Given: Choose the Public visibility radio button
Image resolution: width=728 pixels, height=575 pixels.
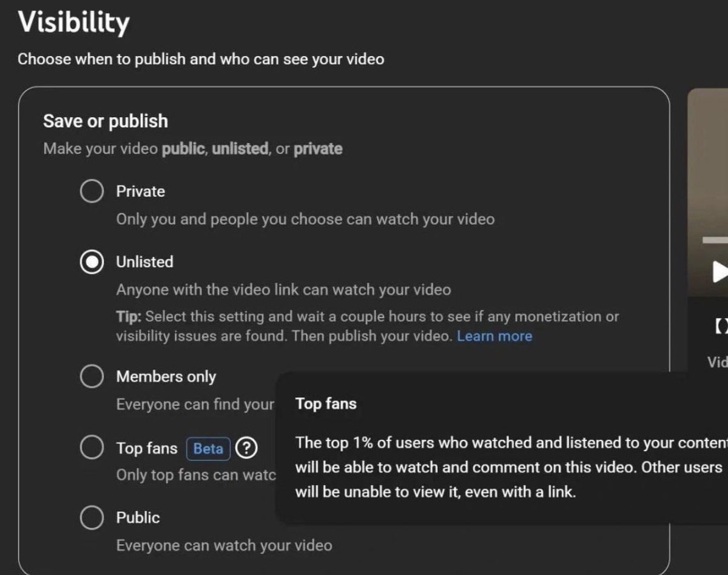Looking at the screenshot, I should pyautogui.click(x=92, y=518).
